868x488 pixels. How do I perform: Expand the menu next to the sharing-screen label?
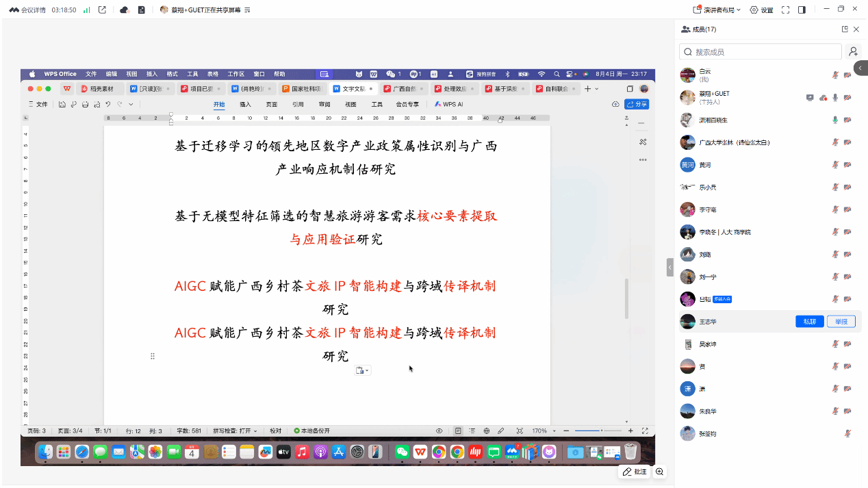coord(247,10)
